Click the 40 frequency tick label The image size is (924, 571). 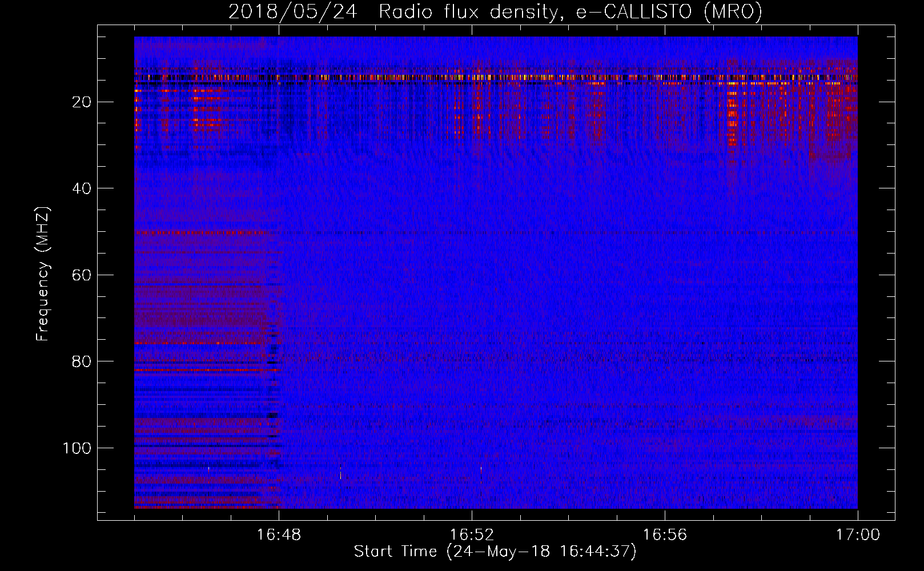(82, 188)
